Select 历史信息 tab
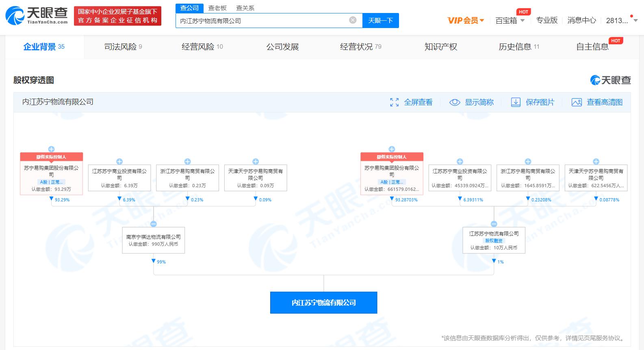This screenshot has width=644, height=350. (519, 47)
